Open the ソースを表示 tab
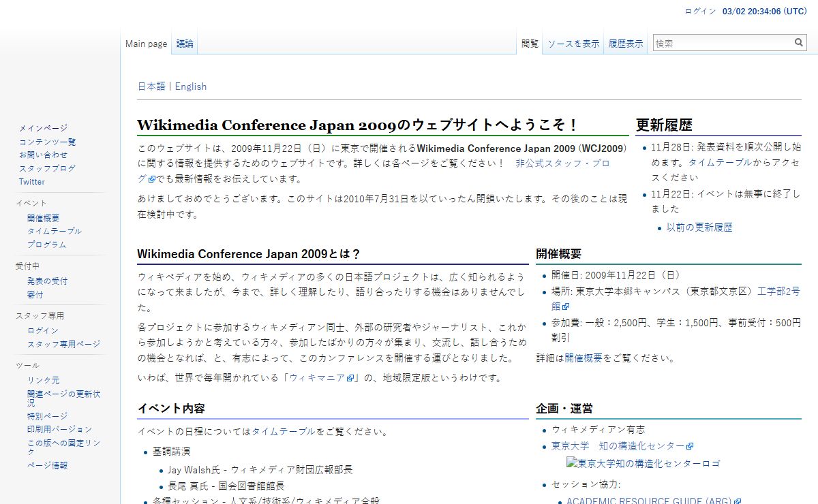This screenshot has height=504, width=818. pyautogui.click(x=573, y=44)
